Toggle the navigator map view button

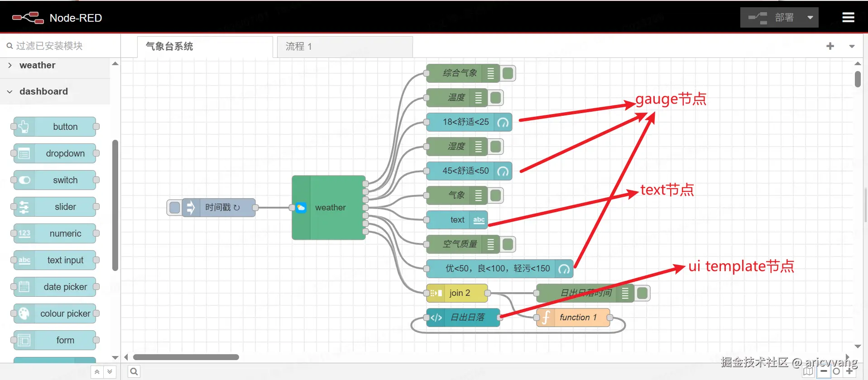[x=808, y=371]
